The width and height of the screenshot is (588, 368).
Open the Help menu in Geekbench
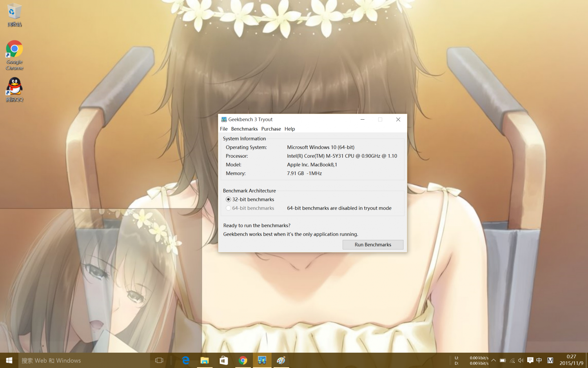pos(290,129)
